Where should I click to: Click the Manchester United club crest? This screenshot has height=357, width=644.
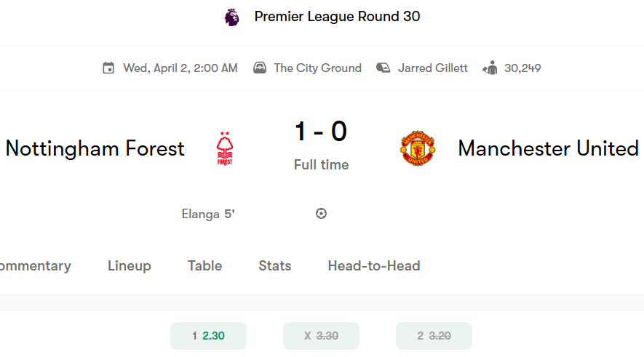[418, 148]
